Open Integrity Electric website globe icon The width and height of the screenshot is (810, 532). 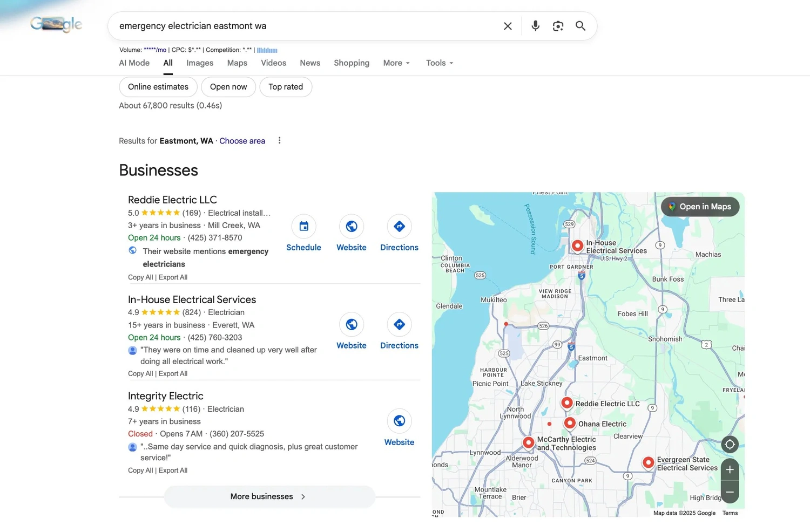(399, 421)
